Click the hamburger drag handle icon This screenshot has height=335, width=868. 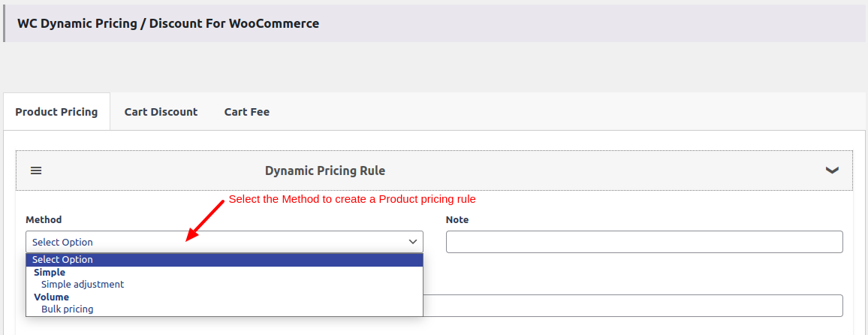36,171
